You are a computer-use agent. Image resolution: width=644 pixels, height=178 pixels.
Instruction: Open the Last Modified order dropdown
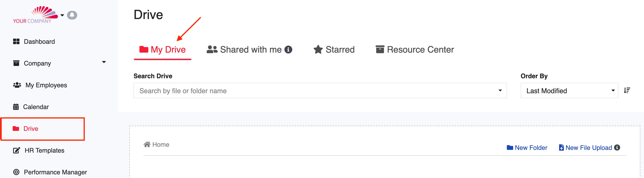569,91
